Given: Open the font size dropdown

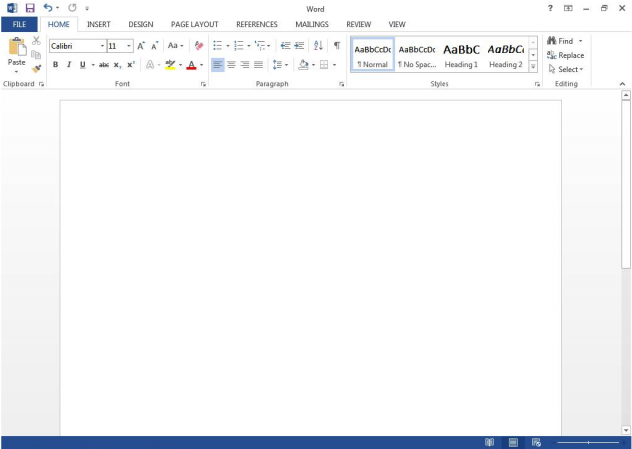Looking at the screenshot, I should [129, 46].
